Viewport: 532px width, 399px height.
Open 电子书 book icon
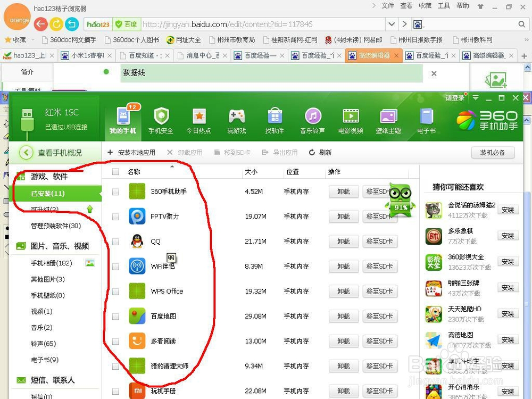(427, 116)
